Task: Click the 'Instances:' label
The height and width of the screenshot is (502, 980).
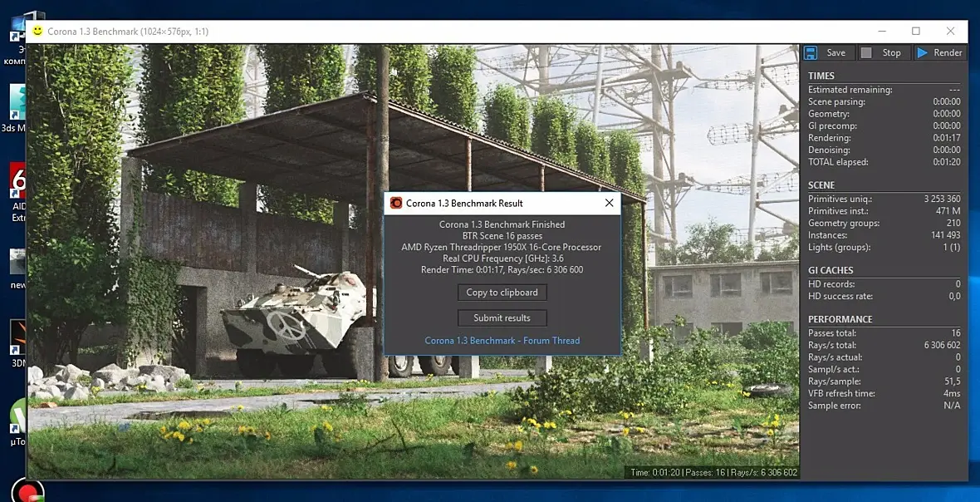Action: click(827, 235)
